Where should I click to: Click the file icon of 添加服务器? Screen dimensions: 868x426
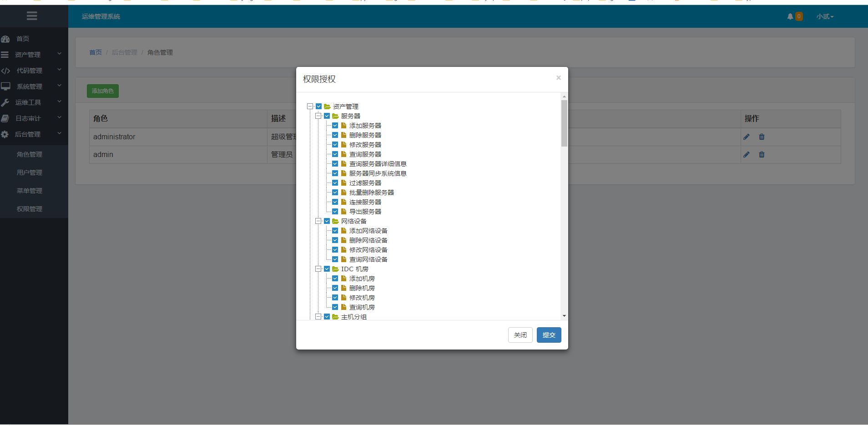pos(343,126)
